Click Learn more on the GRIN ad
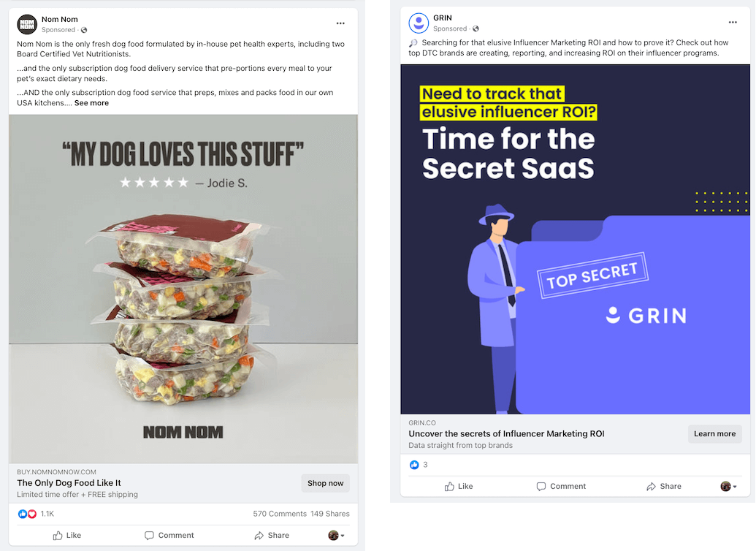 [x=714, y=434]
